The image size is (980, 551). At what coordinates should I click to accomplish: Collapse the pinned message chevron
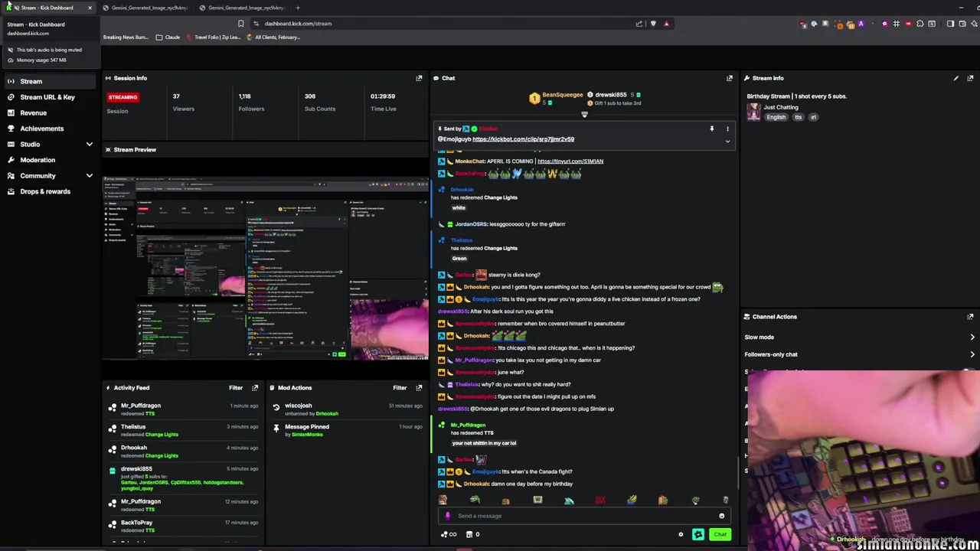[727, 141]
